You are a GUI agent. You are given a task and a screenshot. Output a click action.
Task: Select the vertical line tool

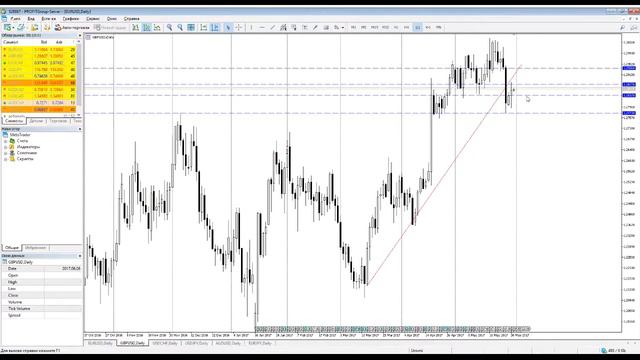(251, 27)
